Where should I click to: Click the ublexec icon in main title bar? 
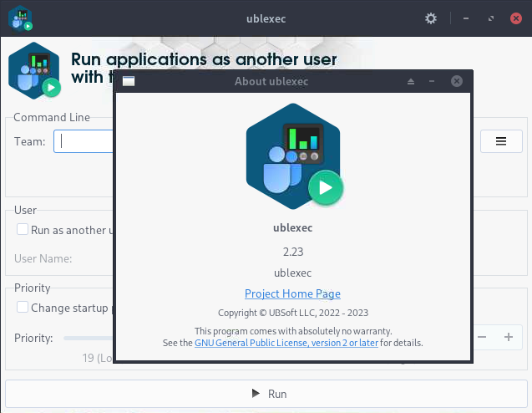pos(21,18)
